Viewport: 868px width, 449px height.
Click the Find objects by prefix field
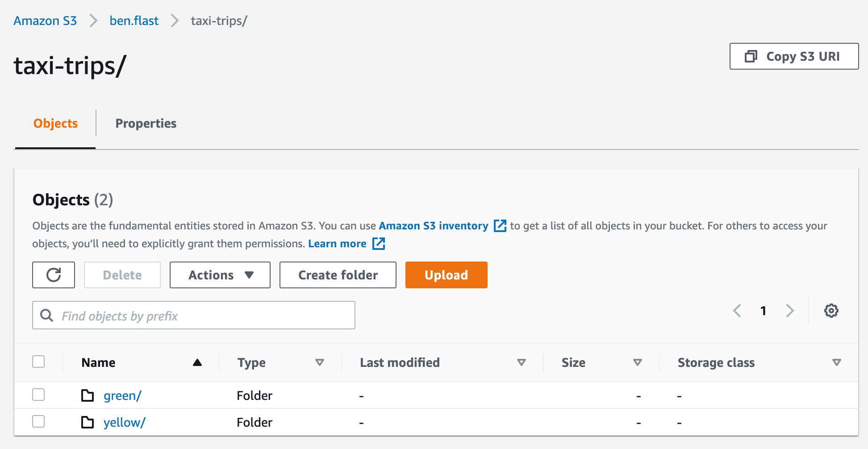pos(201,316)
